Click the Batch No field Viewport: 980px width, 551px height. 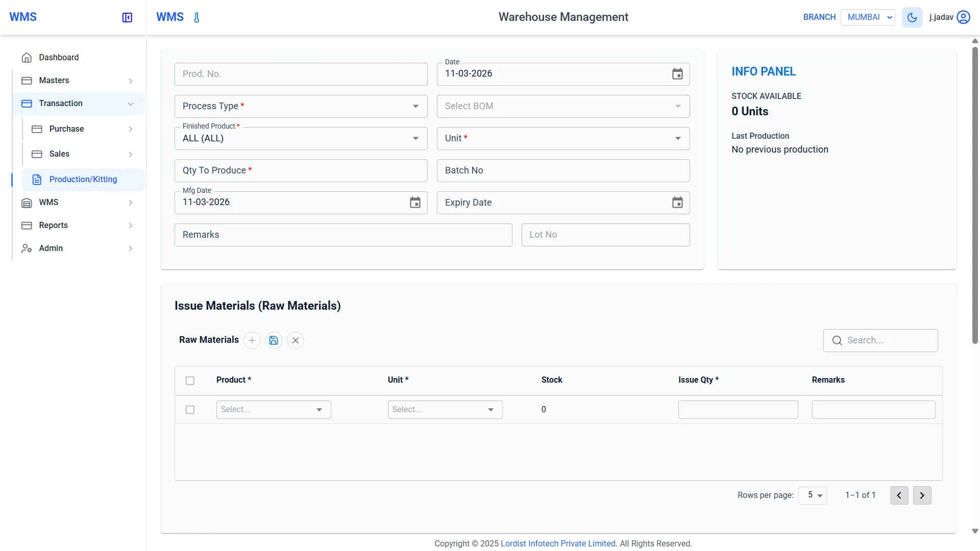tap(563, 170)
